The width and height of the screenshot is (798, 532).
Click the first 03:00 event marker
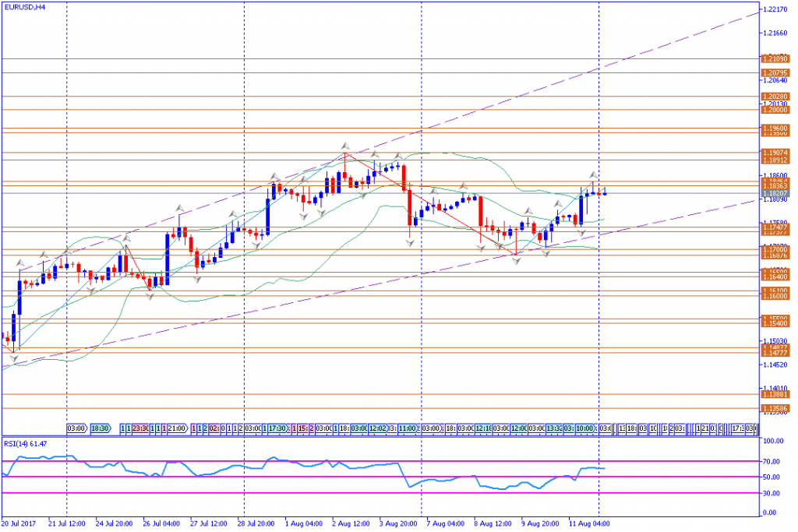[x=76, y=428]
